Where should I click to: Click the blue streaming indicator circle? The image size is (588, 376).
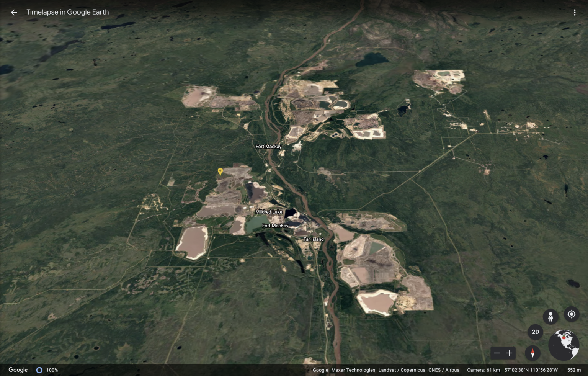(39, 370)
